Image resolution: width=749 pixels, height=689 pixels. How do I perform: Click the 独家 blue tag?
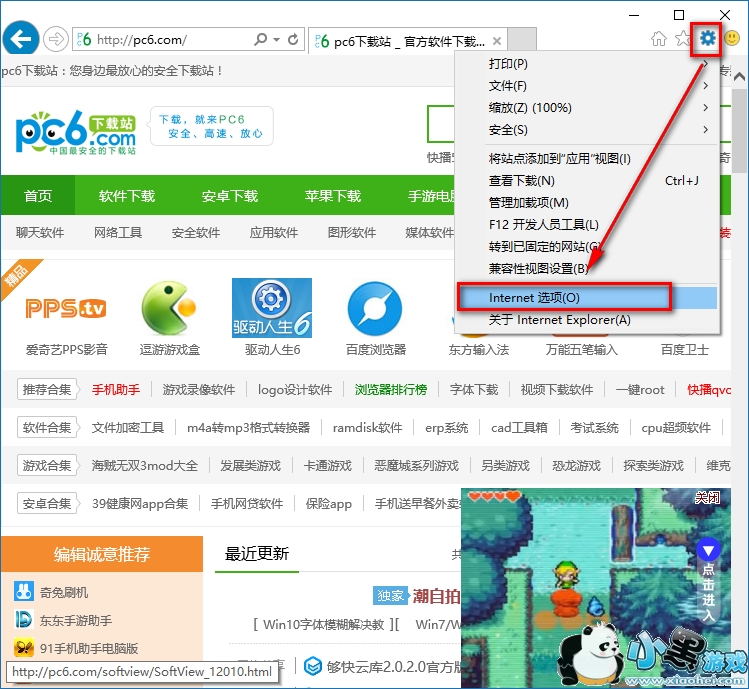391,595
